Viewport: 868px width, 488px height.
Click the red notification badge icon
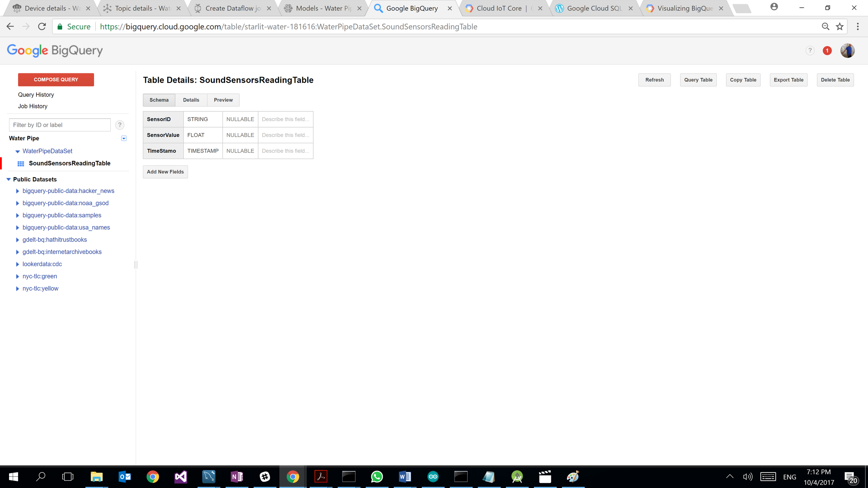point(827,51)
